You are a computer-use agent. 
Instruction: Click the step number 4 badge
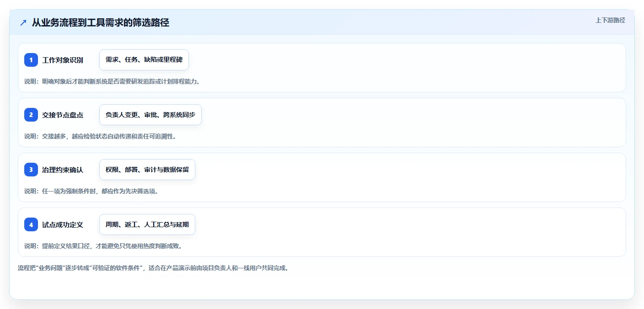pyautogui.click(x=31, y=224)
